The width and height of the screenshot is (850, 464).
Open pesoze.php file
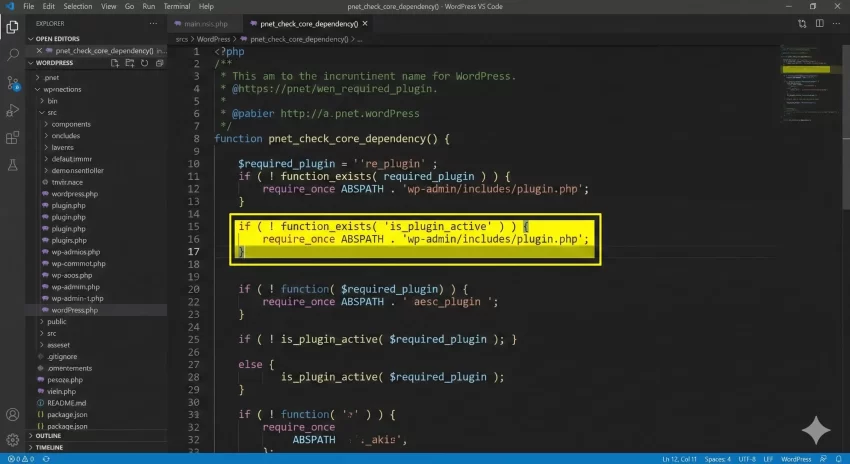(x=65, y=379)
